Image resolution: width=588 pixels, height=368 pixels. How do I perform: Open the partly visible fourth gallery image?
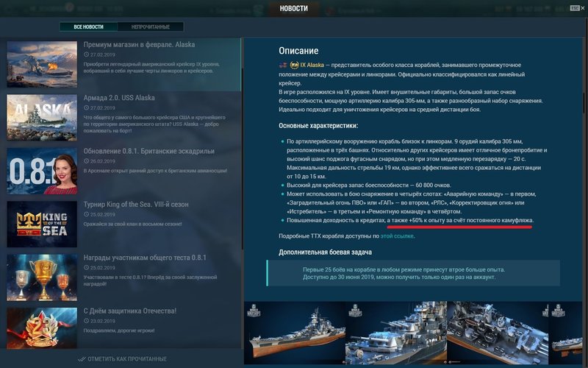point(565,333)
